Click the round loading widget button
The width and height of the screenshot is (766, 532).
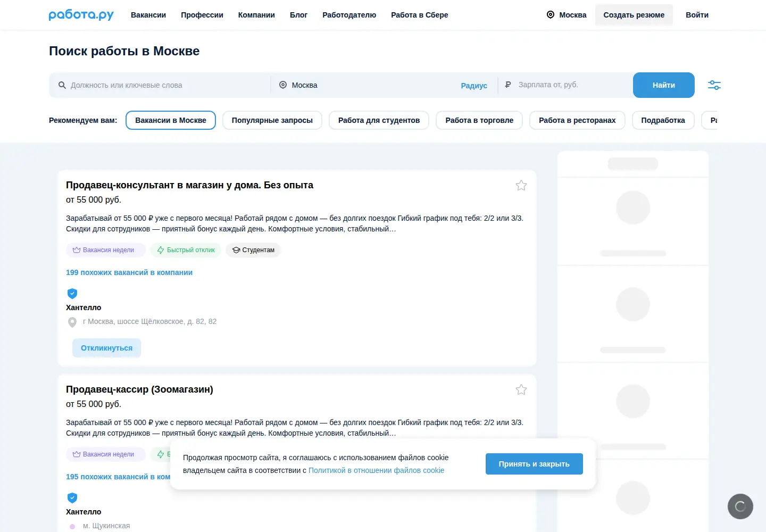click(x=740, y=506)
